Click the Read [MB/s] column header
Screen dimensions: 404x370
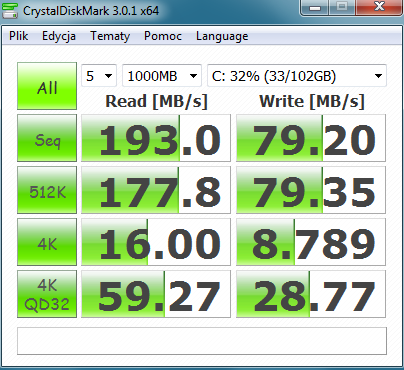[x=156, y=101]
